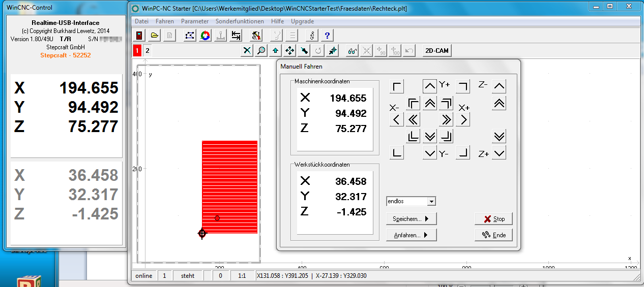644x287 pixels.
Task: Click the glasses view icon
Action: pos(352,50)
